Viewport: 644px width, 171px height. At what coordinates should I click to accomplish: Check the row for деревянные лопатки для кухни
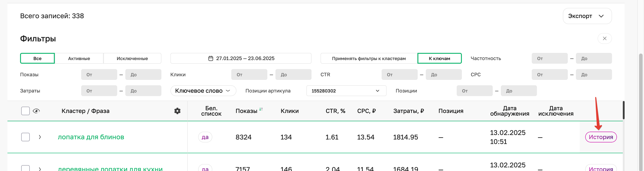click(x=25, y=168)
